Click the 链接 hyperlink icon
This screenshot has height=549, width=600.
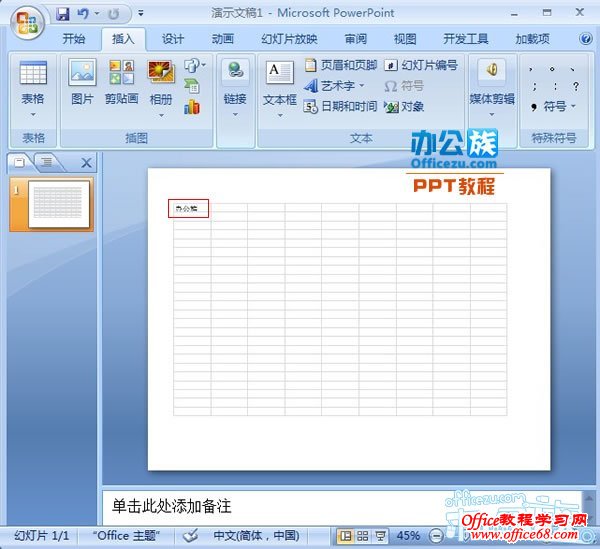(x=235, y=71)
